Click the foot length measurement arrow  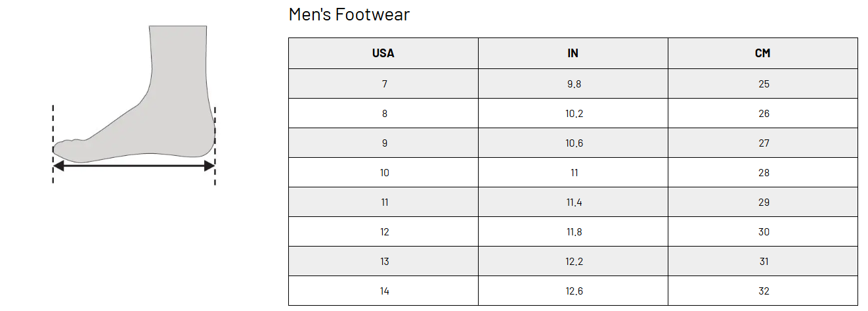click(x=133, y=166)
